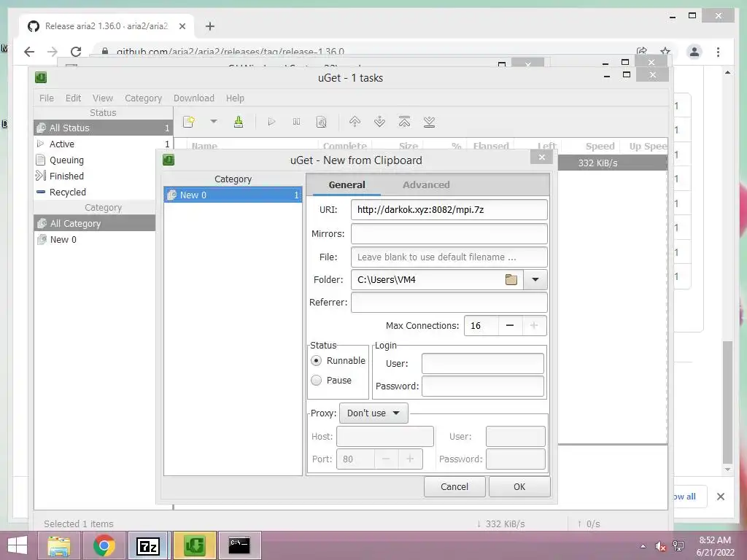
Task: Click the Move Up toolbar icon
Action: 355,122
